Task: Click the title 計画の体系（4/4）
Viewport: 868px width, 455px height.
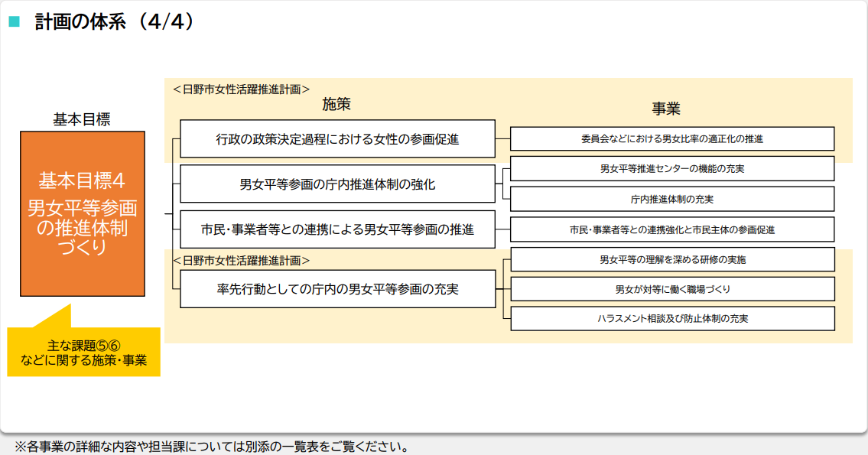Action: [x=115, y=21]
